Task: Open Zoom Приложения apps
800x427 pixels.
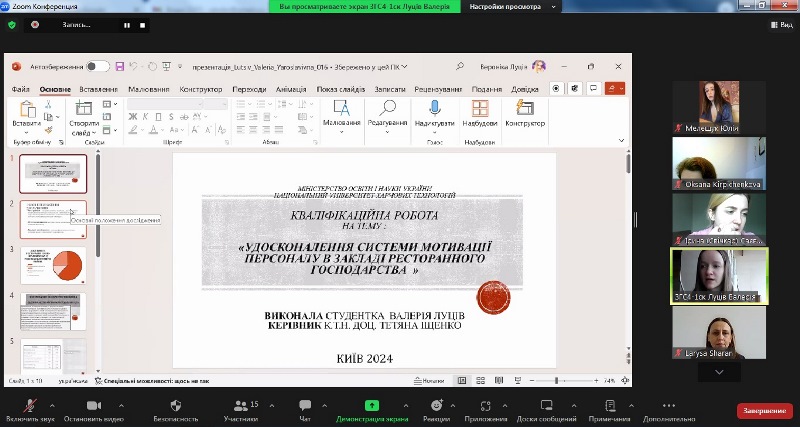Action: click(486, 411)
